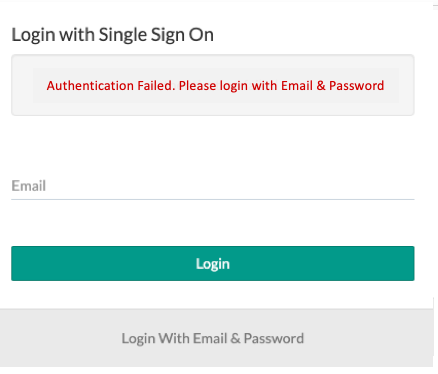Click Authentication Failed at the start of the alert

coord(111,86)
